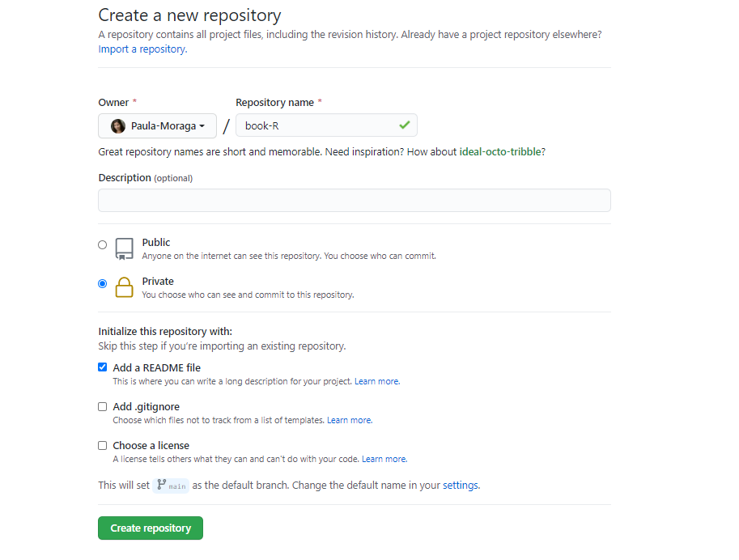Click the public repository book icon
Screen dimensions: 739x560
click(125, 248)
